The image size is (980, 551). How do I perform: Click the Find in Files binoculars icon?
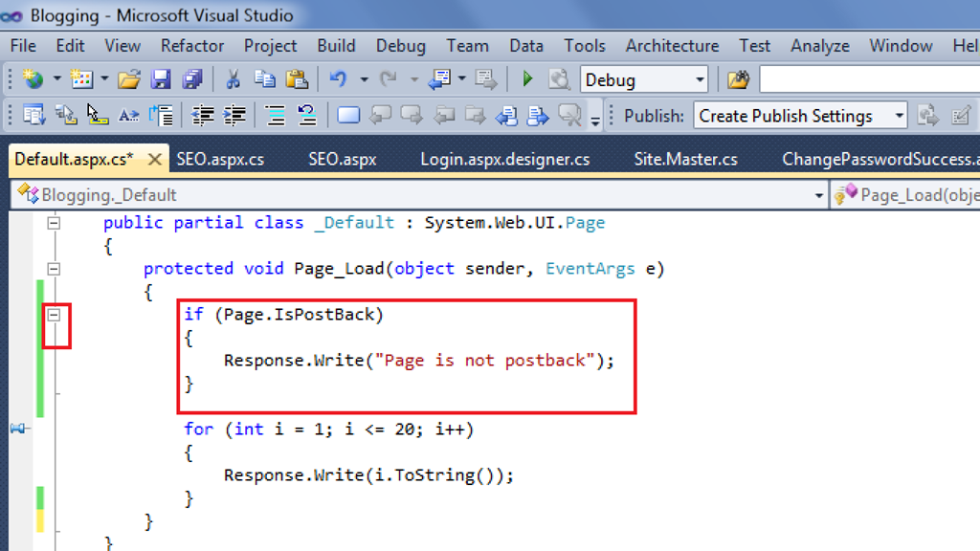[x=738, y=79]
